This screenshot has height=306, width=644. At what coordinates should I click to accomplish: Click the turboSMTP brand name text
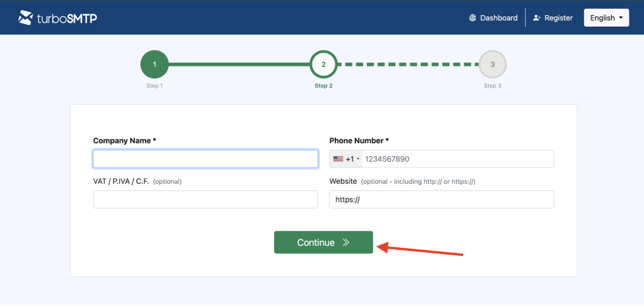[x=67, y=19]
